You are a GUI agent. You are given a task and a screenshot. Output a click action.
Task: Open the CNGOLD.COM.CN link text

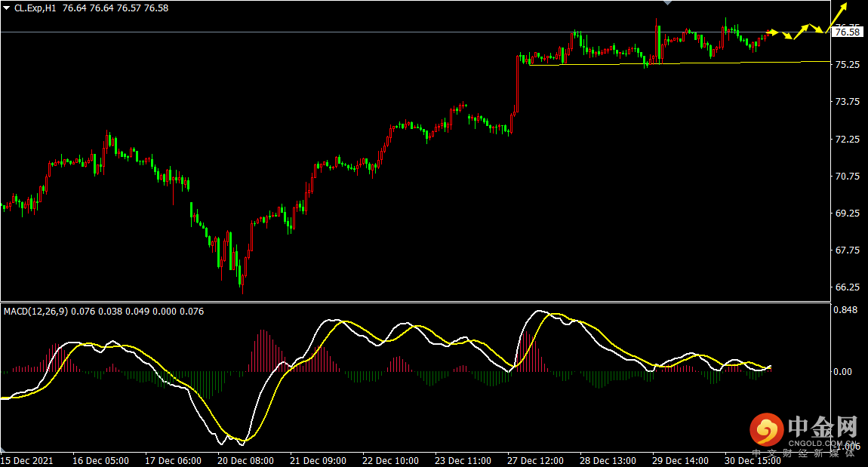pyautogui.click(x=821, y=443)
